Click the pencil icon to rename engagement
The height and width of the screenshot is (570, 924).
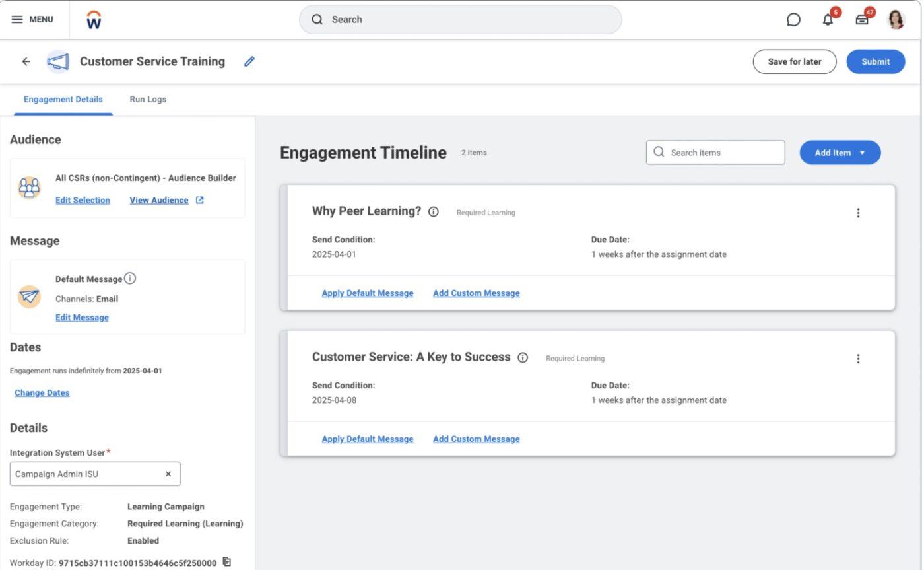[249, 61]
